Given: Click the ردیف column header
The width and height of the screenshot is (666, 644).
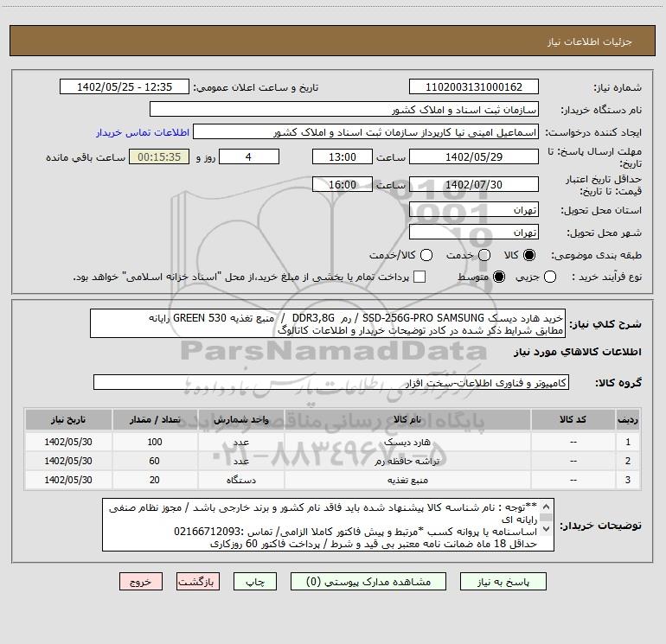Looking at the screenshot, I should [628, 420].
